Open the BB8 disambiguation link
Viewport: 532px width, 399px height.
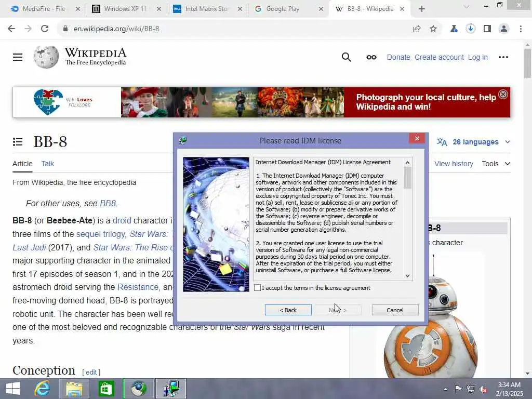(108, 203)
